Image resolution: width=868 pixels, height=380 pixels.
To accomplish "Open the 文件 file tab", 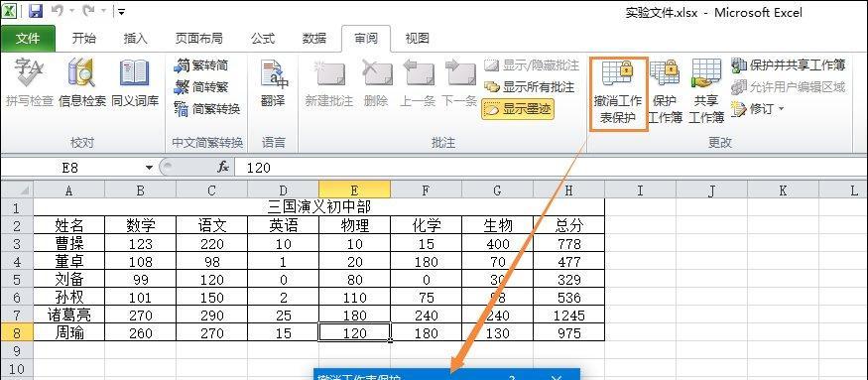I will [x=28, y=39].
